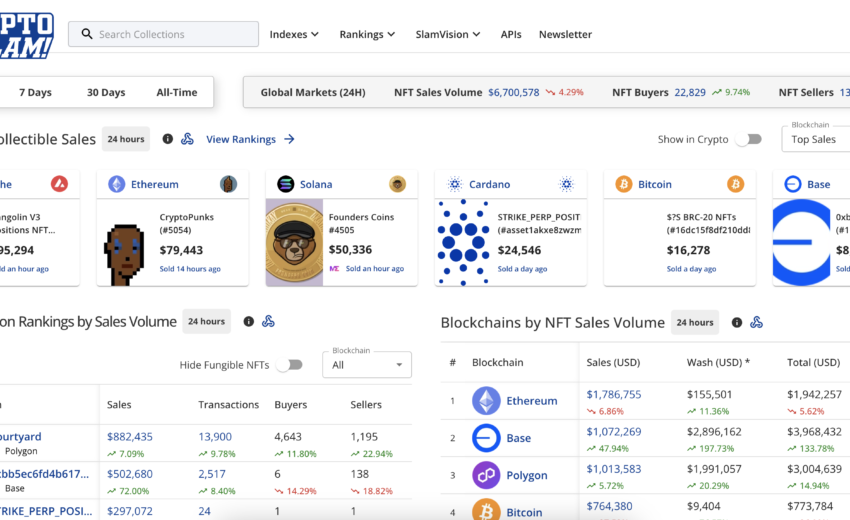This screenshot has height=520, width=850.
Task: Click the Solana logo in sales card
Action: tap(286, 184)
